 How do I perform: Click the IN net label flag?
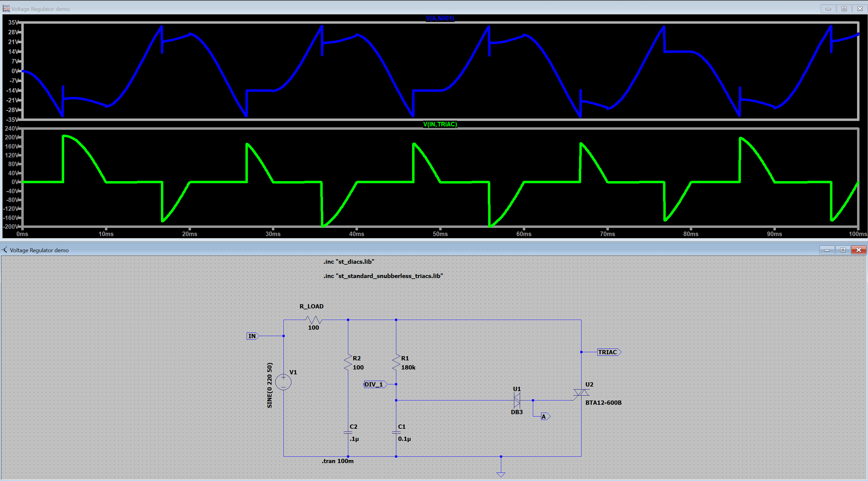coord(252,336)
